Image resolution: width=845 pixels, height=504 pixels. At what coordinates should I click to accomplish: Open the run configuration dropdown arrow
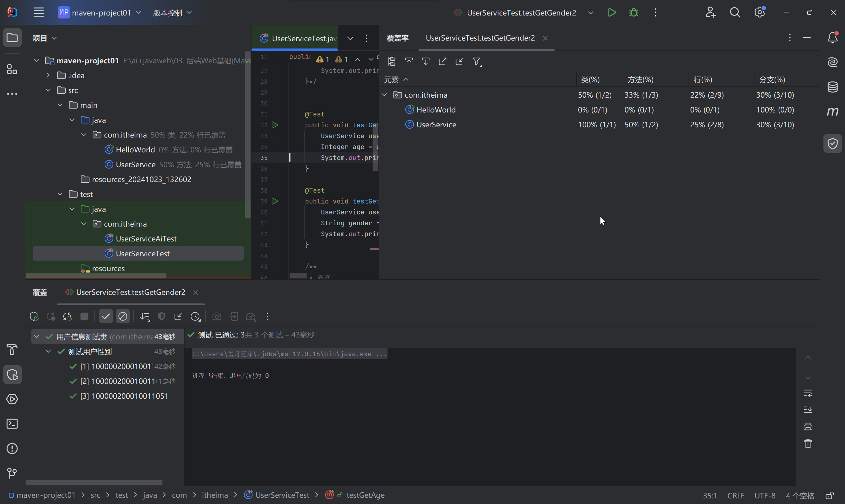coord(591,13)
